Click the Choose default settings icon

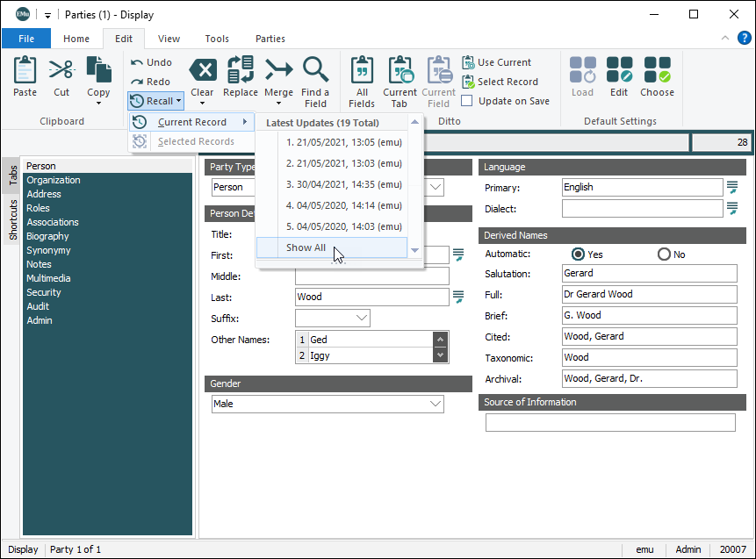pyautogui.click(x=657, y=70)
